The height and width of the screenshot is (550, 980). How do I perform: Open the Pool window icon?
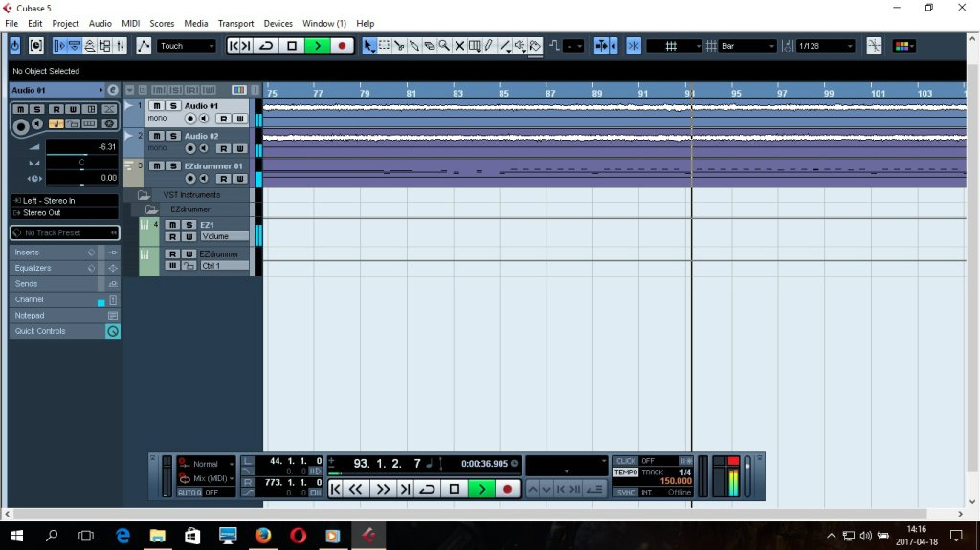pos(104,46)
